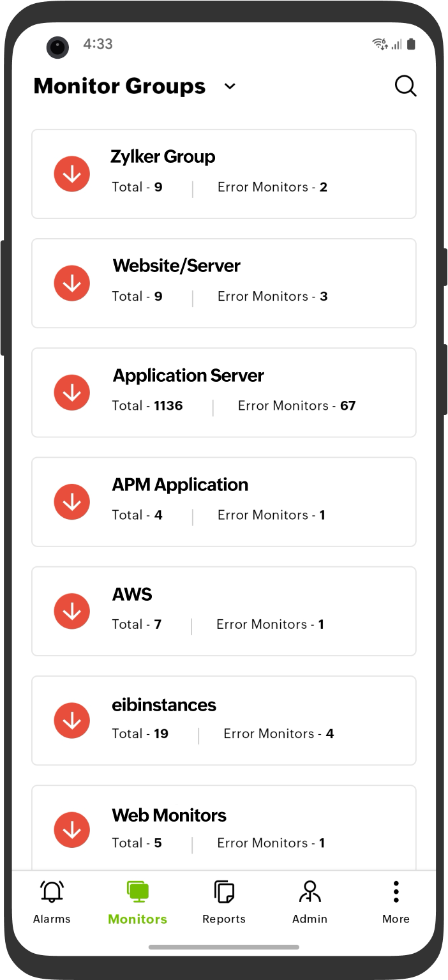Viewport: 448px width, 980px height.
Task: Click the Application Server red arrow icon
Action: (x=72, y=393)
